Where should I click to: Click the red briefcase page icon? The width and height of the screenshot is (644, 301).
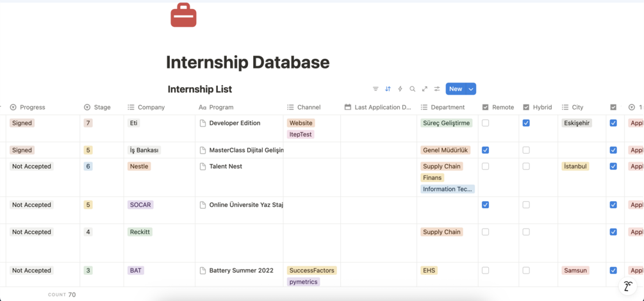tap(183, 15)
